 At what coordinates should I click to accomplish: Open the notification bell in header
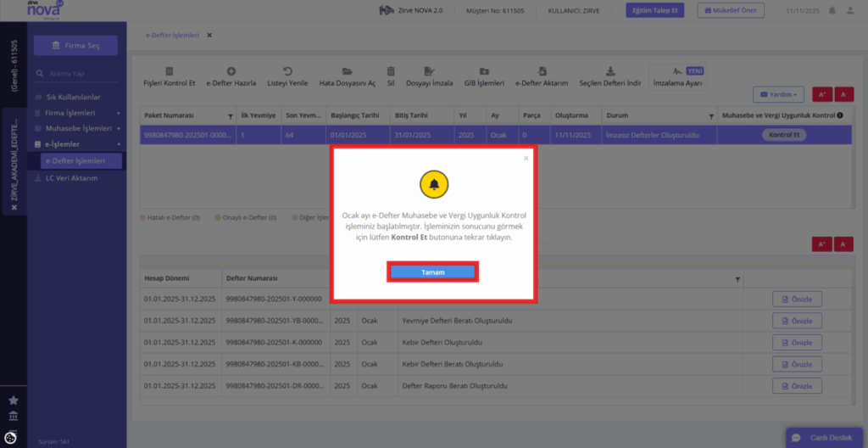point(832,10)
